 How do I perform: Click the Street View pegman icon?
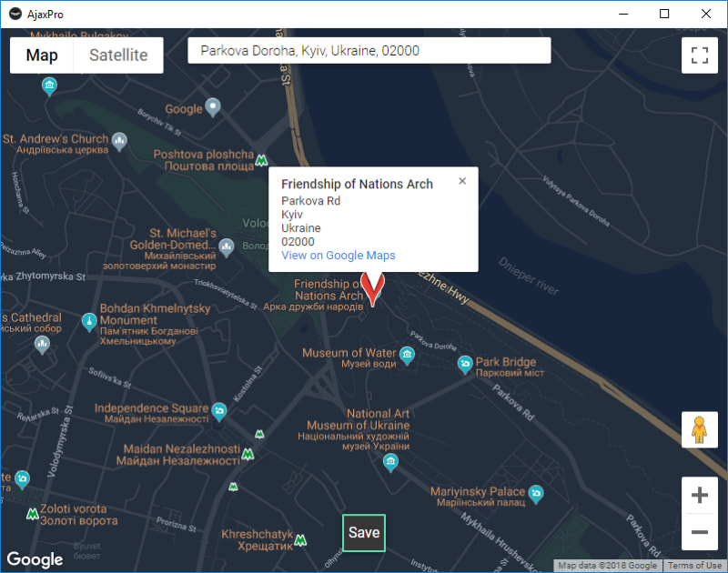(x=699, y=429)
